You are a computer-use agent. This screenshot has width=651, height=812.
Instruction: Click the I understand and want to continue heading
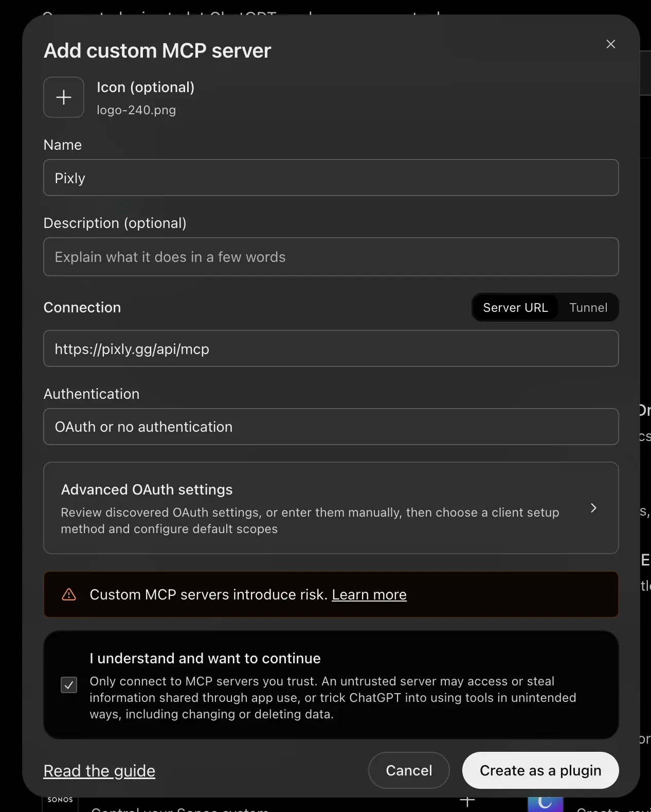[x=205, y=658]
